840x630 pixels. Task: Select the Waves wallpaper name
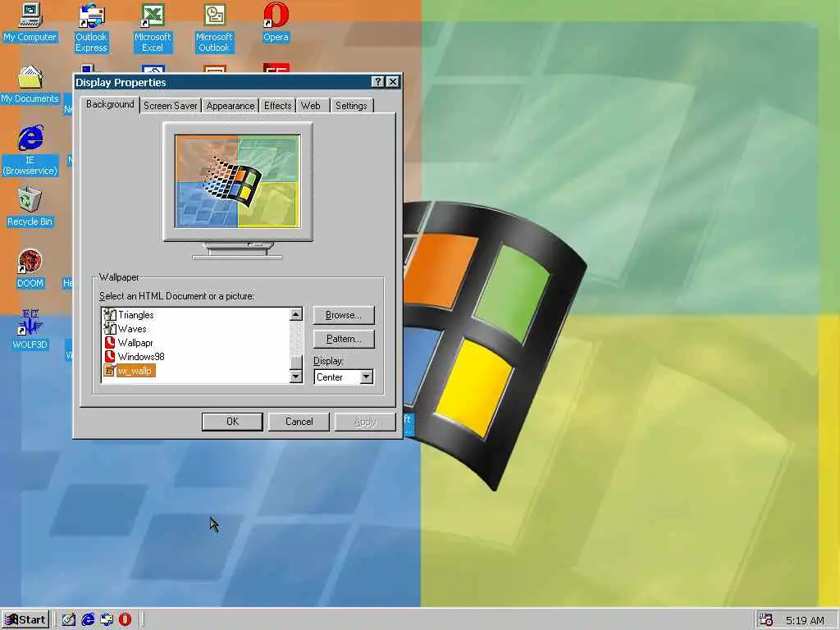132,329
